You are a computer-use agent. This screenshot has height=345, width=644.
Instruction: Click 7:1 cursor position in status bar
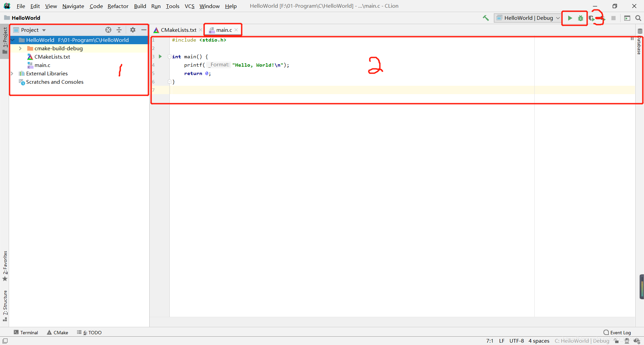click(x=490, y=341)
